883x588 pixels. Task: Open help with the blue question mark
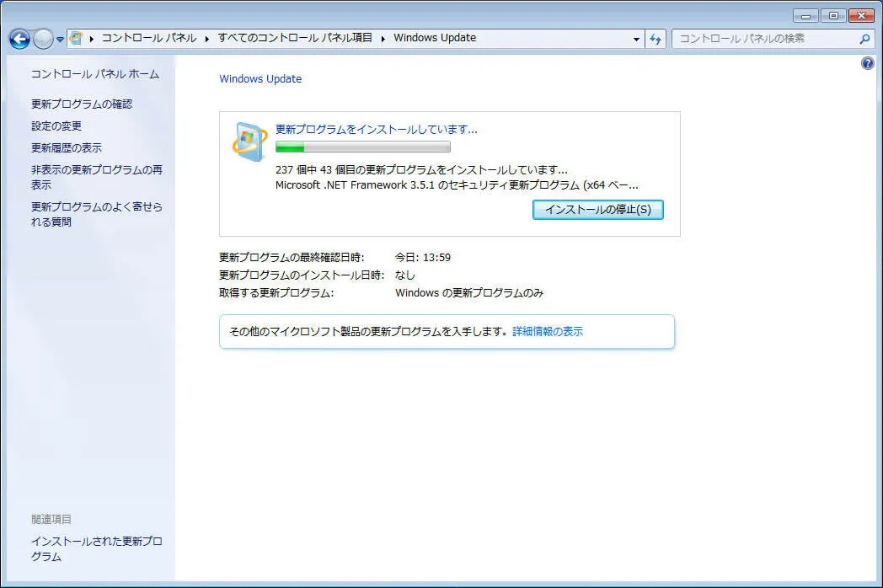(868, 63)
